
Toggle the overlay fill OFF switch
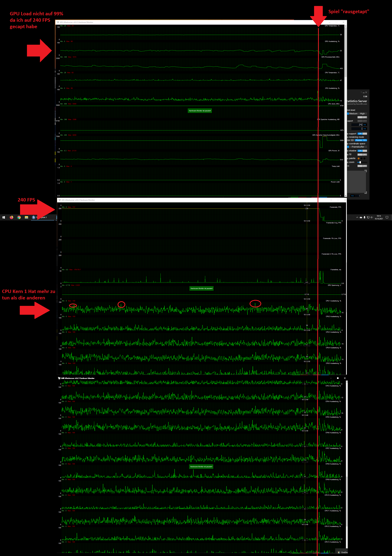pyautogui.click(x=362, y=154)
